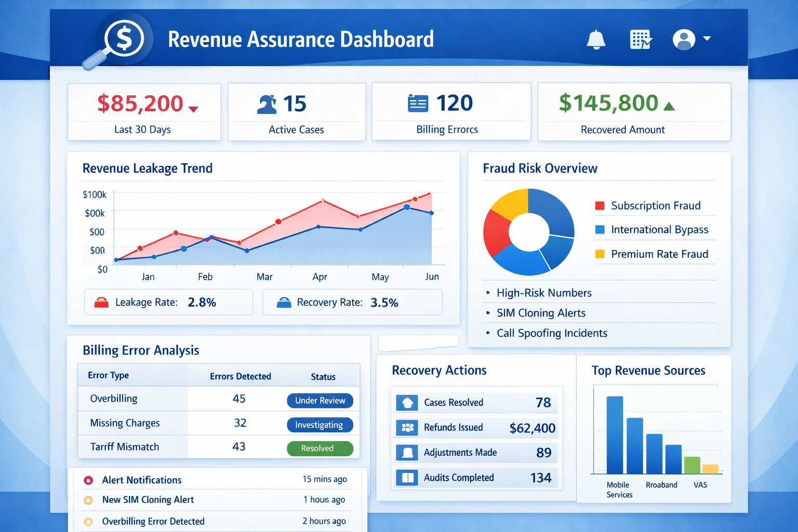
Task: Click the Refunds Issued icon
Action: click(x=407, y=428)
